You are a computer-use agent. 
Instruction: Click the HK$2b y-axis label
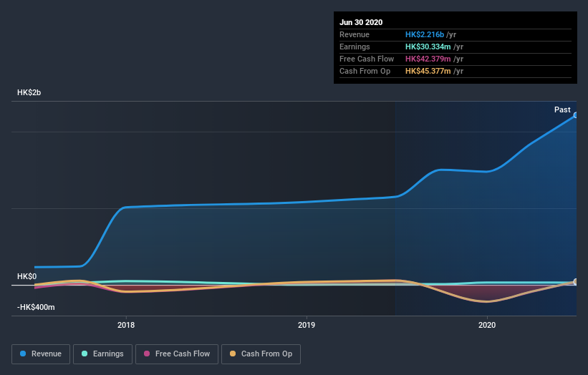(x=29, y=92)
